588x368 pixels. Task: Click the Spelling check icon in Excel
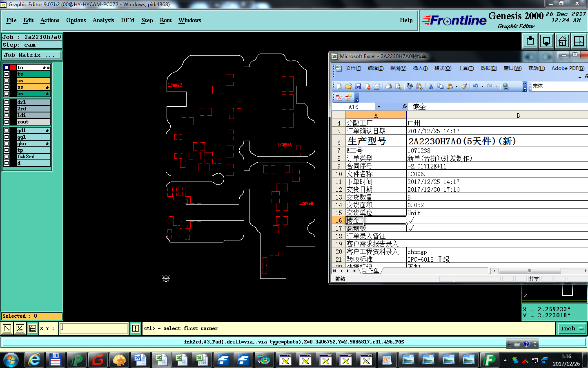tap(410, 86)
